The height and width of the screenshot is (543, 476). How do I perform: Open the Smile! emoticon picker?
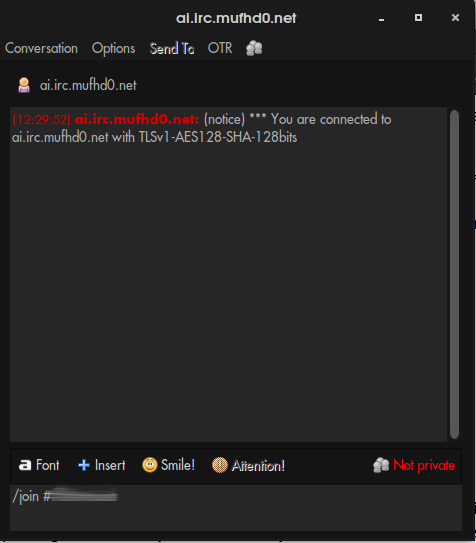pos(169,465)
